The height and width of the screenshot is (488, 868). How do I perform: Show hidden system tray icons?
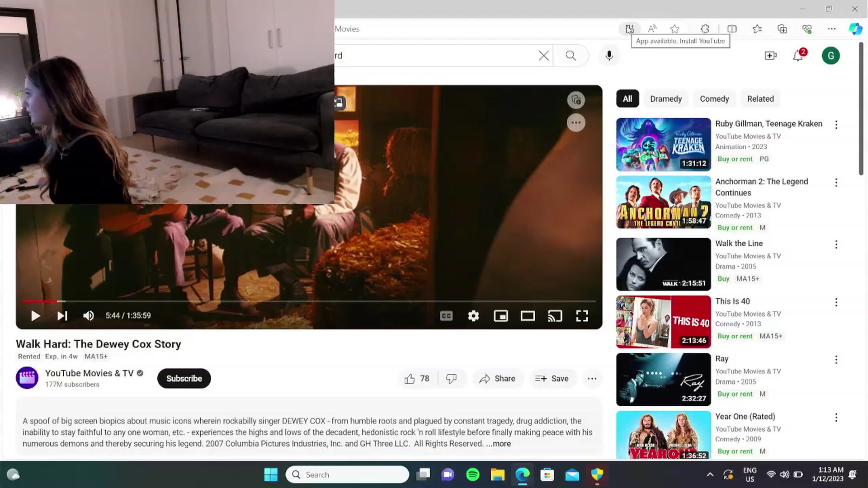coord(710,474)
